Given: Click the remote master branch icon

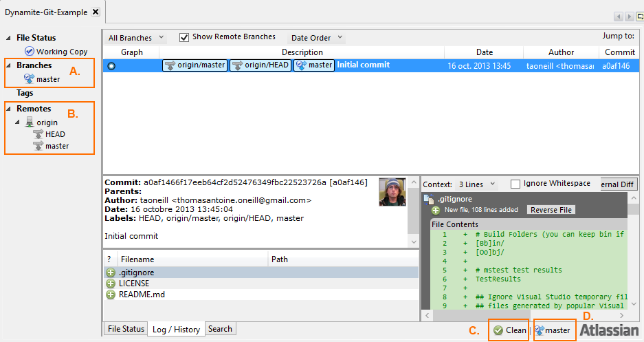Looking at the screenshot, I should (x=38, y=145).
